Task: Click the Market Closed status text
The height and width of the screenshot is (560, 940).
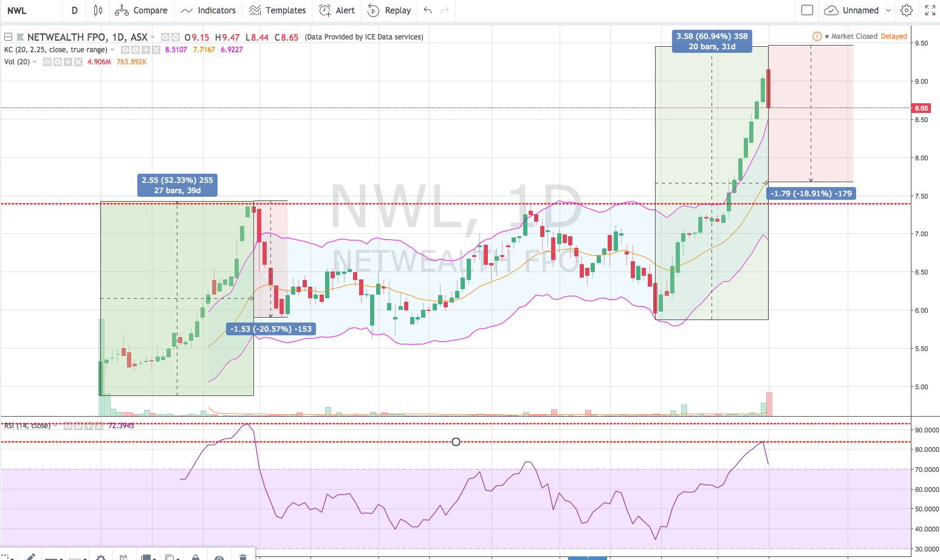Action: pyautogui.click(x=854, y=36)
